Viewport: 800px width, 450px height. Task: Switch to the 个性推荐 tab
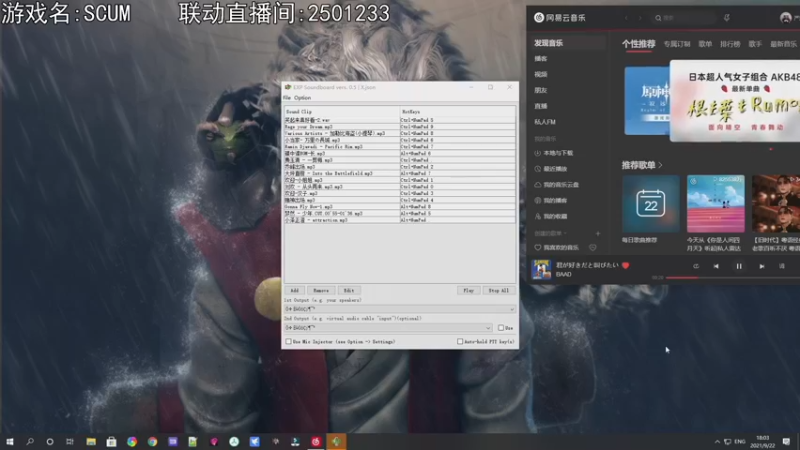(638, 44)
